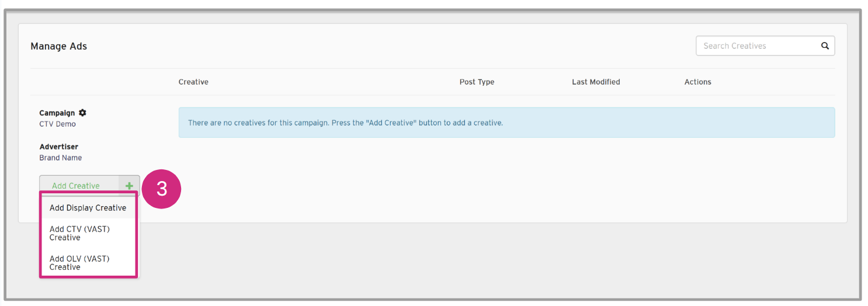
Task: Select the CTV Demo campaign name
Action: 57,124
